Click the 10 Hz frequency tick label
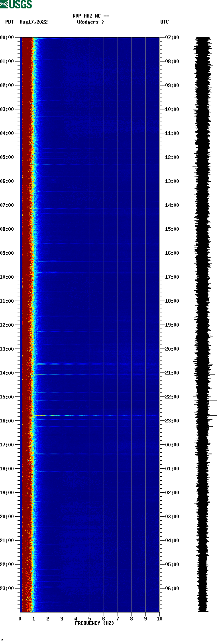The height and width of the screenshot is (644, 220). [159, 619]
